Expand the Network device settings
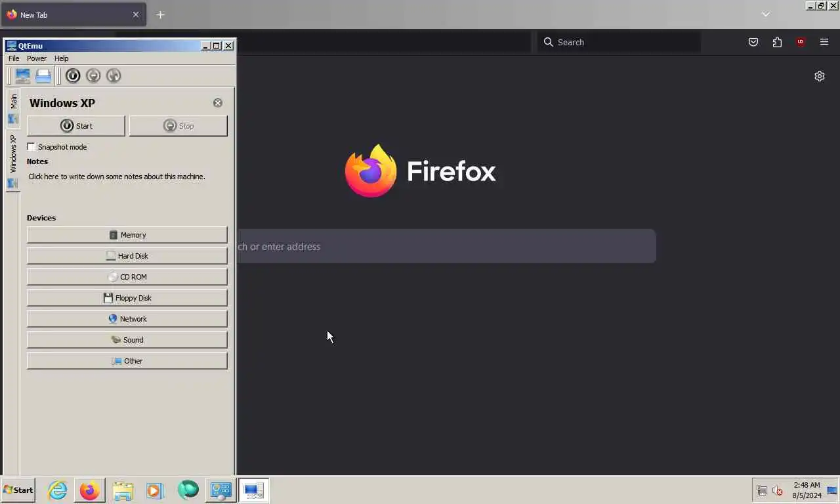Screen dimensions: 840x504 [127, 319]
